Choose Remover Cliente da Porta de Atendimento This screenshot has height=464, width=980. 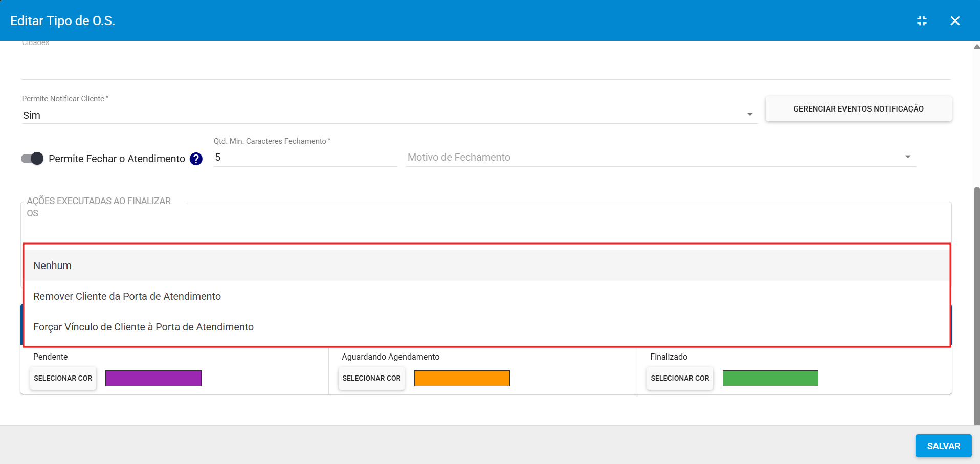point(127,296)
